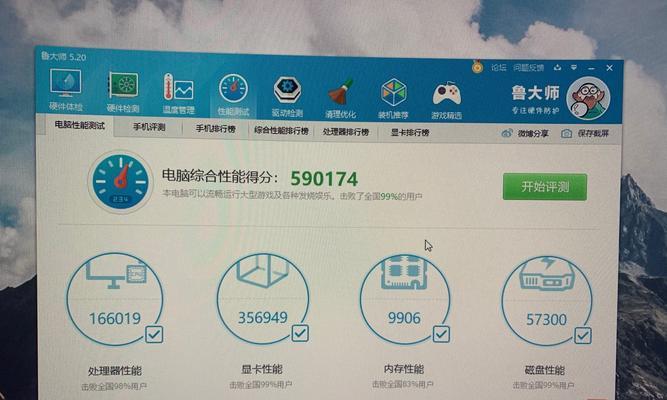
Task: Click the 鲁大师 cartoon avatar
Action: tap(588, 98)
